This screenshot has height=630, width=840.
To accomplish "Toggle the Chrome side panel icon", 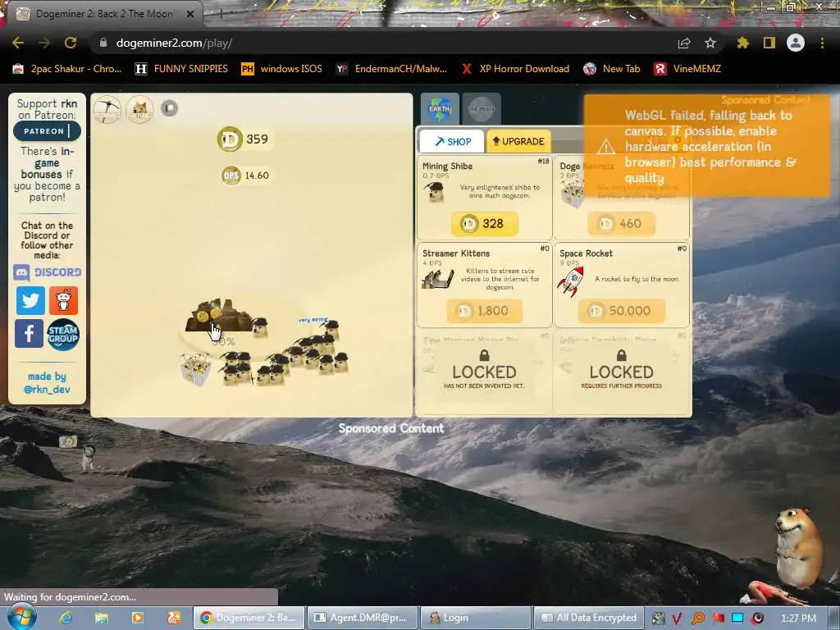I will pos(769,43).
